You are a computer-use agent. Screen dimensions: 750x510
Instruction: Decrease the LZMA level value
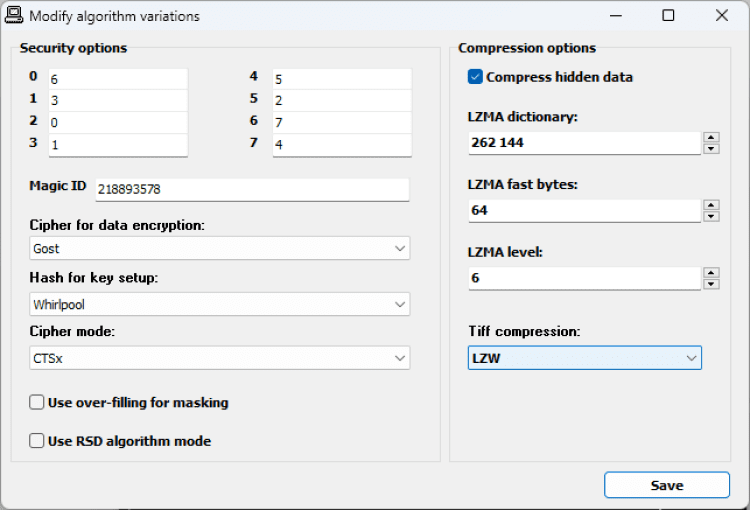(x=711, y=283)
